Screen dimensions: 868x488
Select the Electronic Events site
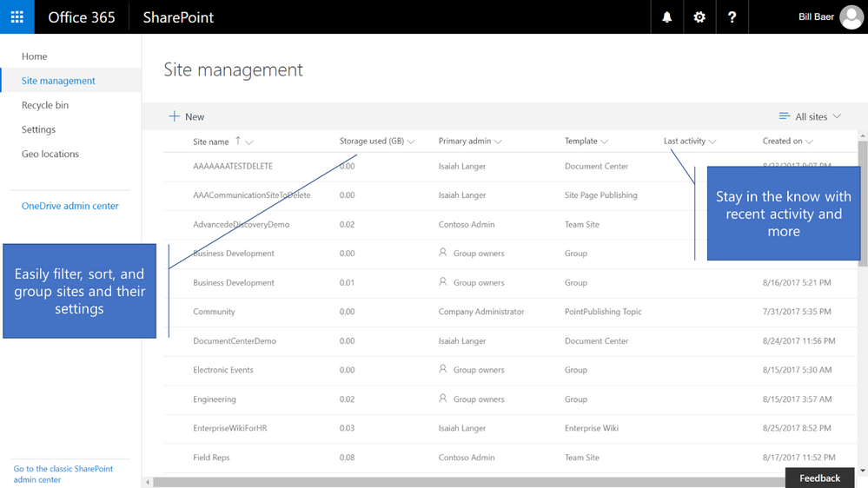[223, 370]
